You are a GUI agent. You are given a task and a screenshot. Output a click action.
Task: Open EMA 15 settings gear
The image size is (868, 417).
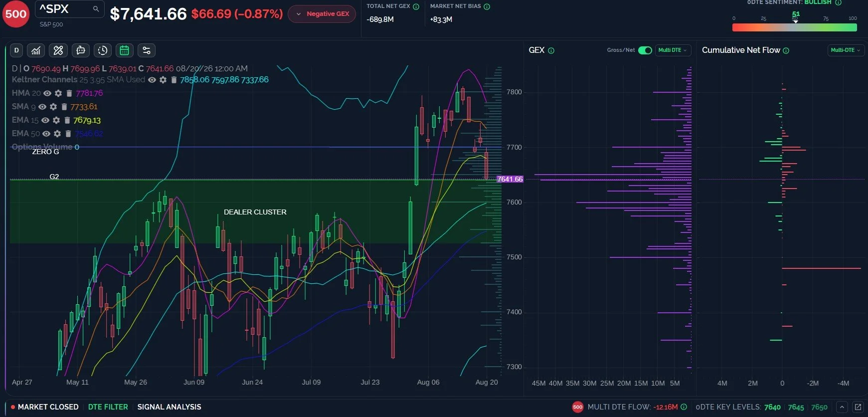click(x=56, y=120)
